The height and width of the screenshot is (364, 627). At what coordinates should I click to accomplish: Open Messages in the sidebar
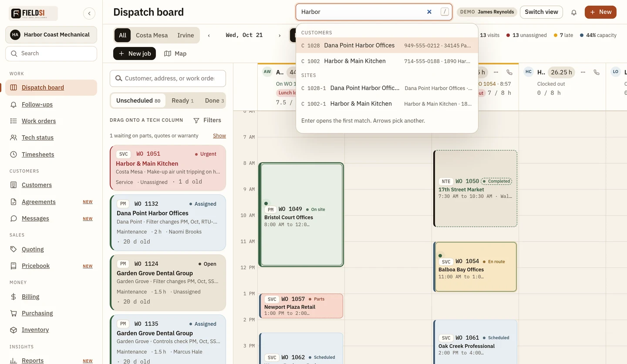(x=35, y=218)
